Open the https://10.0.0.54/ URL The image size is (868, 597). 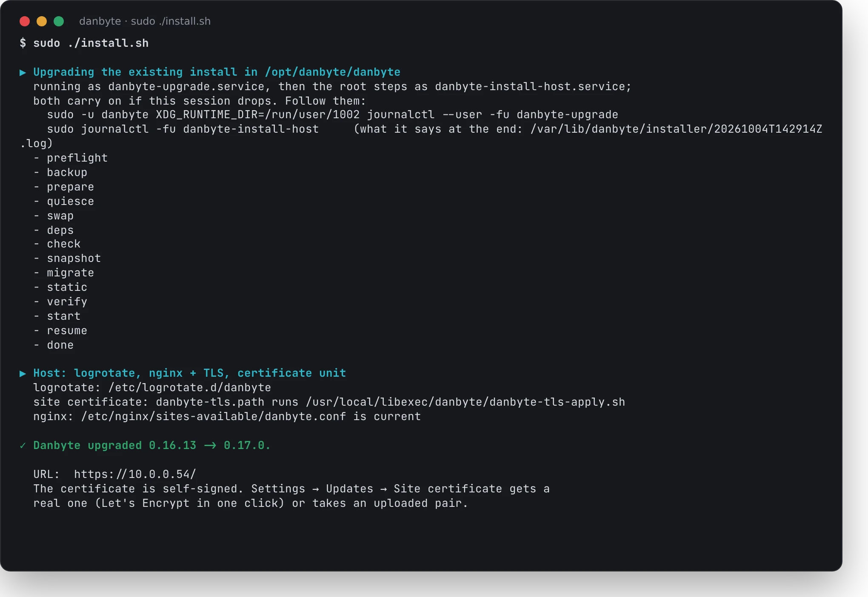click(135, 475)
